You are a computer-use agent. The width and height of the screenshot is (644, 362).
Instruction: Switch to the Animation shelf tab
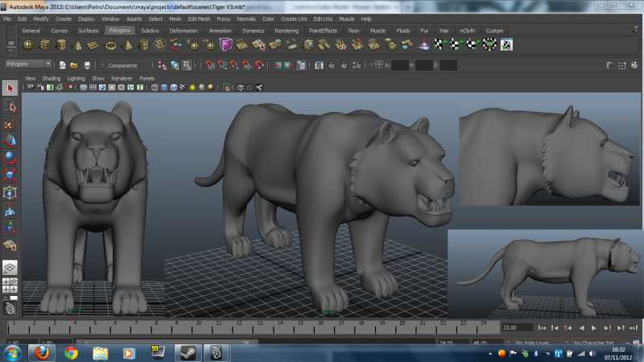(220, 31)
